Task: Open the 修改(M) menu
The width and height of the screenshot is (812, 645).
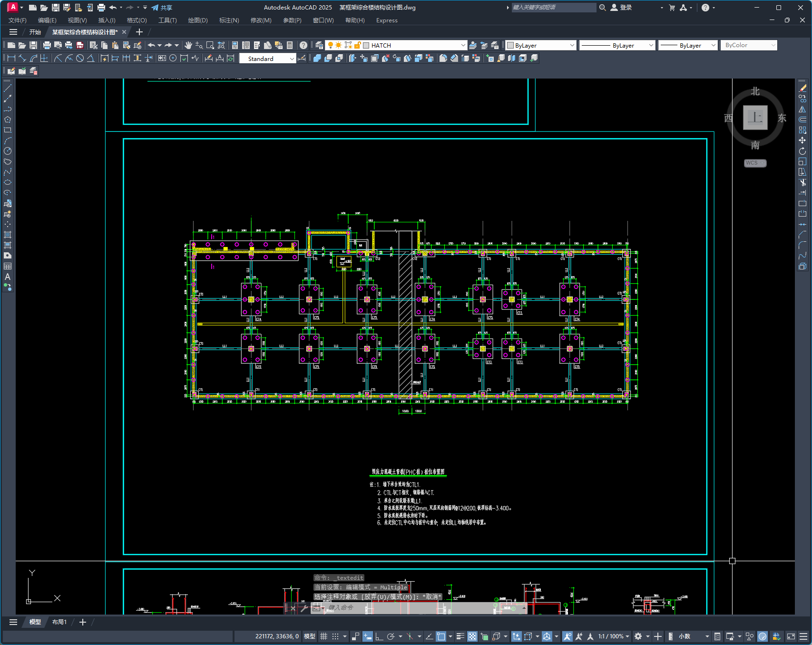Action: [261, 20]
